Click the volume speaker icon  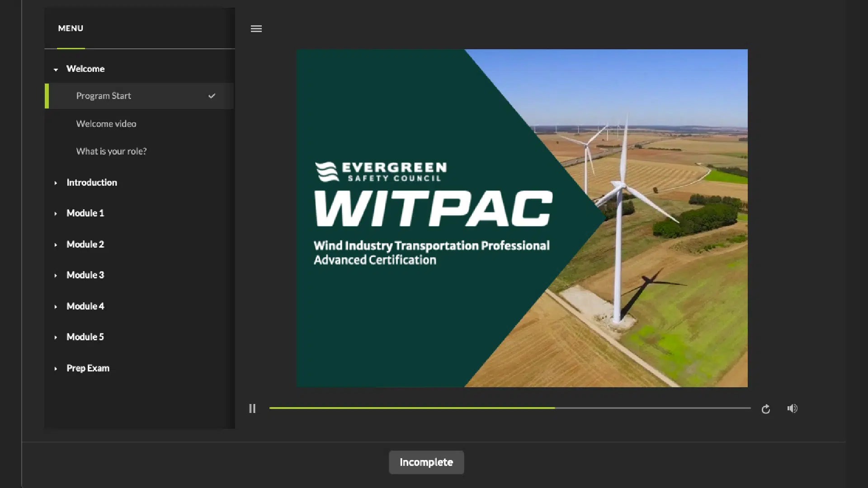(792, 408)
